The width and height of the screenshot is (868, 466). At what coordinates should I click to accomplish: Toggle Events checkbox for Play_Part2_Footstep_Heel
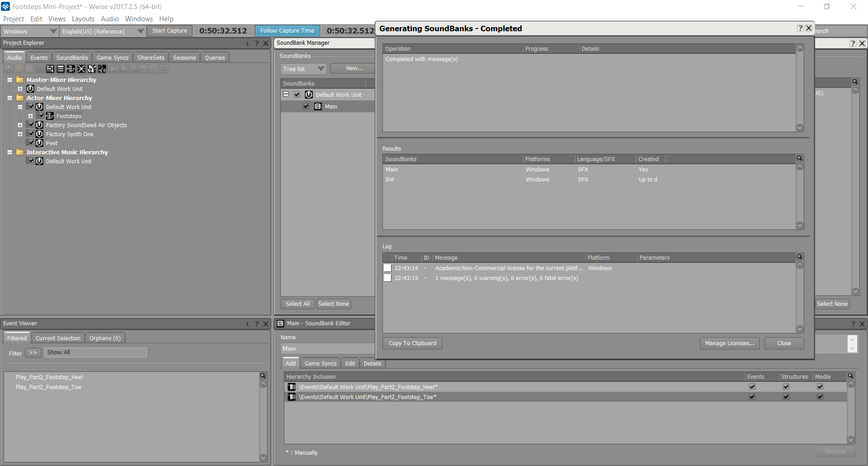point(752,387)
